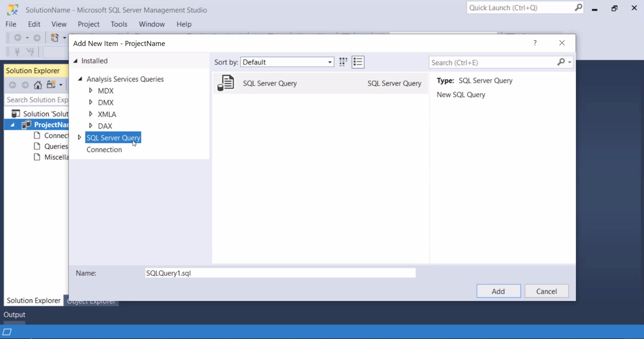Expand the DAX node
This screenshot has width=644, height=339.
(91, 126)
